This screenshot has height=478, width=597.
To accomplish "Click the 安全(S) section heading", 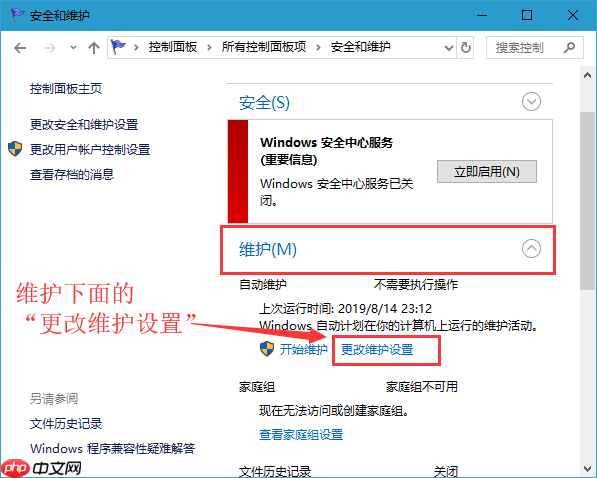I will click(x=264, y=102).
